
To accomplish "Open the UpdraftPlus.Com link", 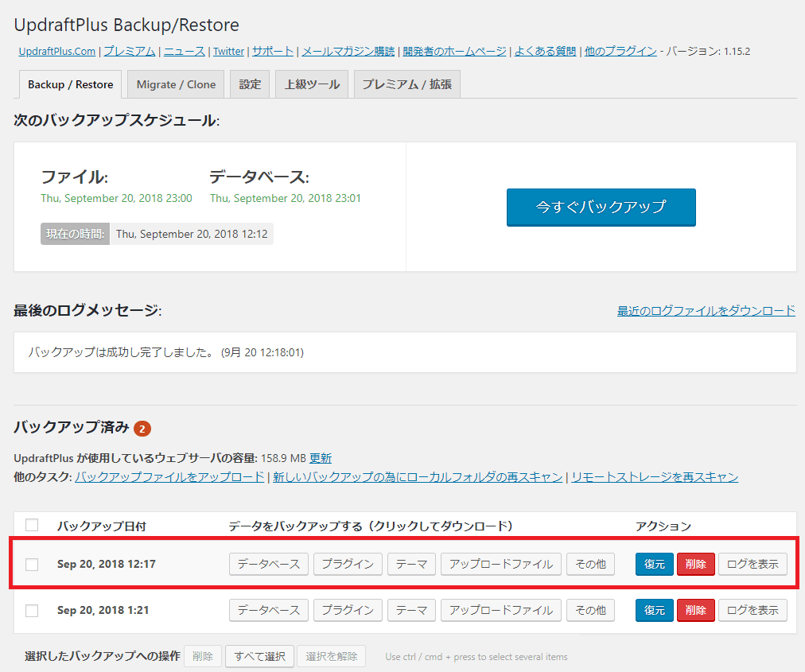I will point(56,50).
